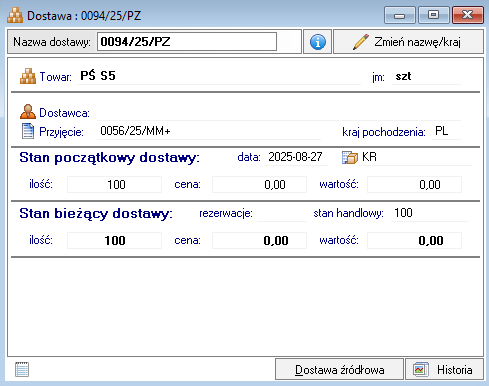
Task: Click the Dostawca link label
Action: 64,113
